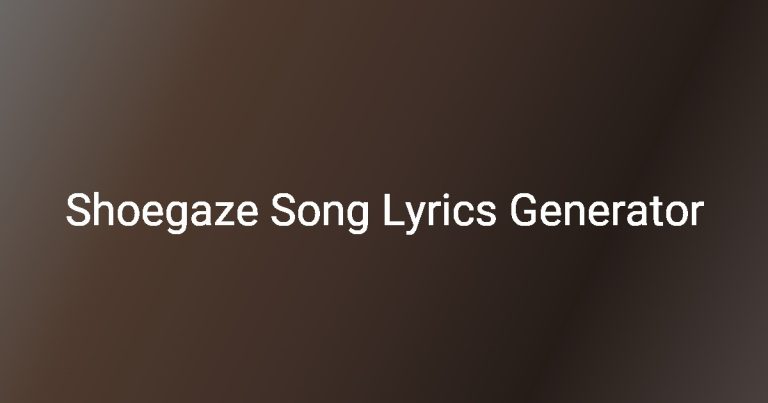Select the capital "G" of Generator
Image resolution: width=768 pixels, height=403 pixels.
click(525, 210)
